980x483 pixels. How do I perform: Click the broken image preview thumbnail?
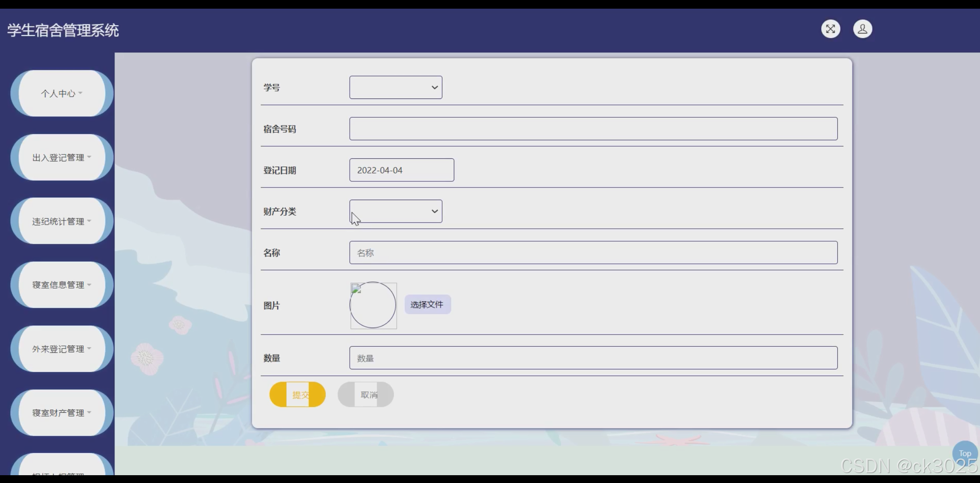(x=373, y=305)
